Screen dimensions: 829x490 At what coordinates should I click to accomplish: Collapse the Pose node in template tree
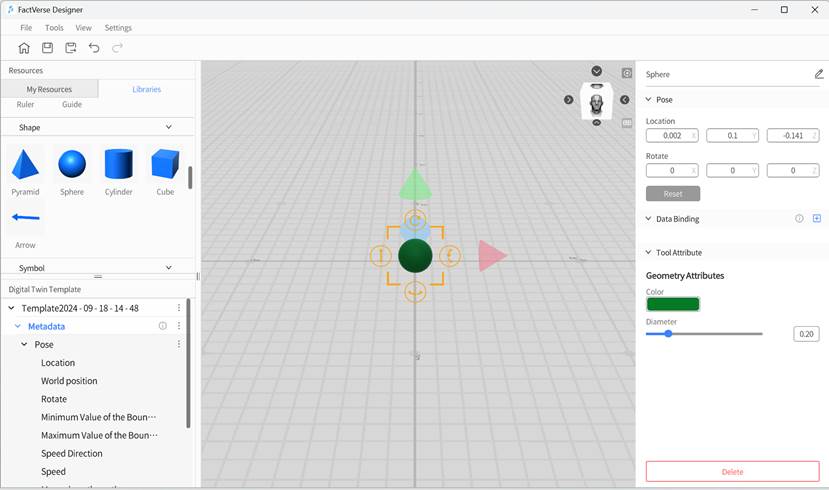pos(24,344)
